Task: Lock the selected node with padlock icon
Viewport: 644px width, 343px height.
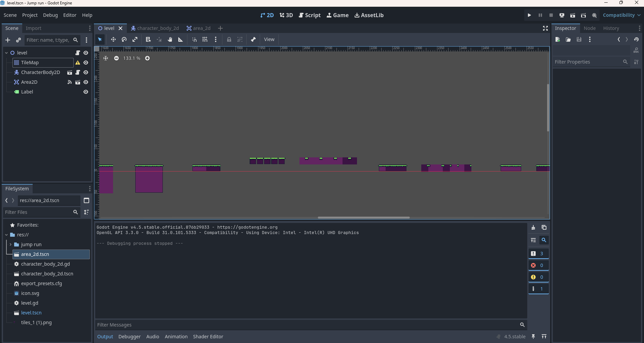Action: click(x=229, y=39)
